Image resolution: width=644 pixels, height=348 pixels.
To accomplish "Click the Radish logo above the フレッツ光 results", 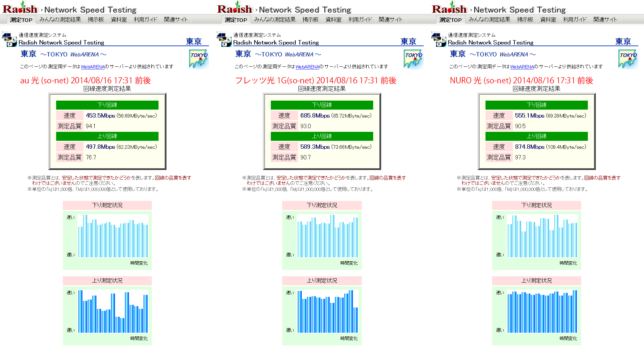I will (235, 8).
